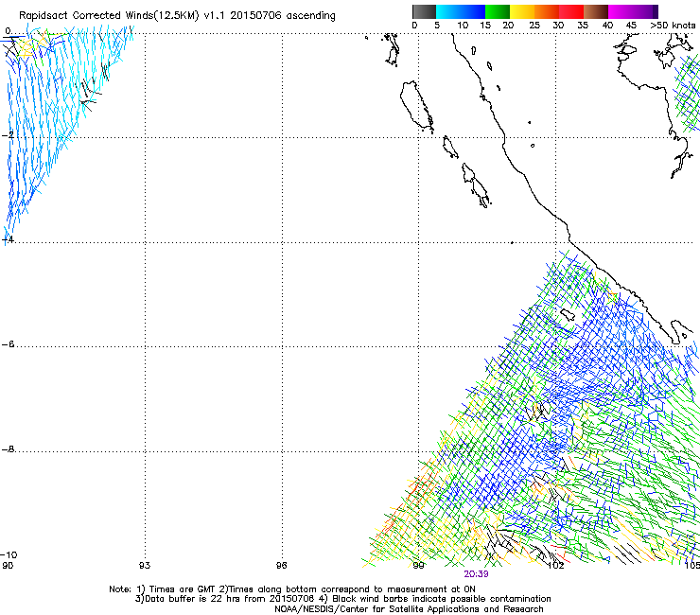Viewport: 700px width, 615px height.
Task: Click the legend tick label 25
Action: (534, 25)
